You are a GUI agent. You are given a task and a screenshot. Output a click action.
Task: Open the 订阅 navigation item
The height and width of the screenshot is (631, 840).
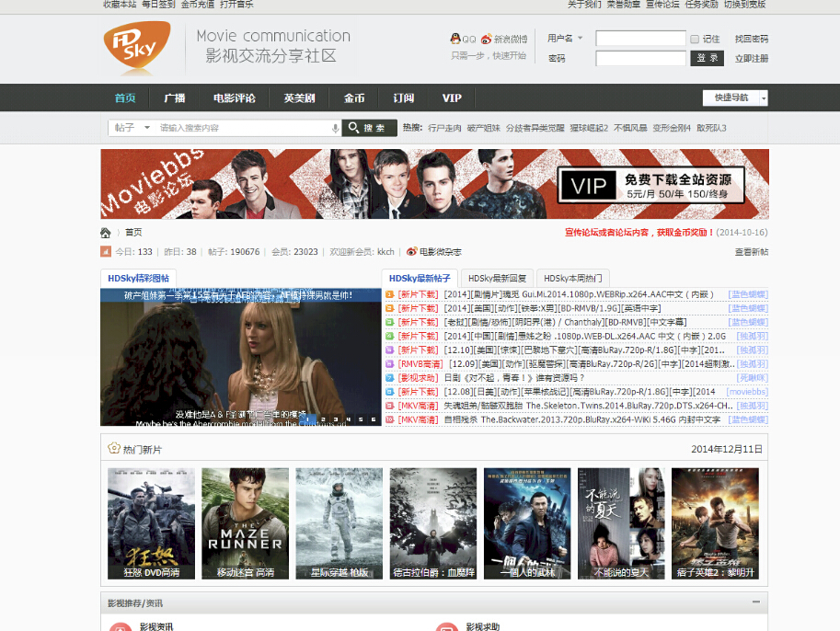403,98
